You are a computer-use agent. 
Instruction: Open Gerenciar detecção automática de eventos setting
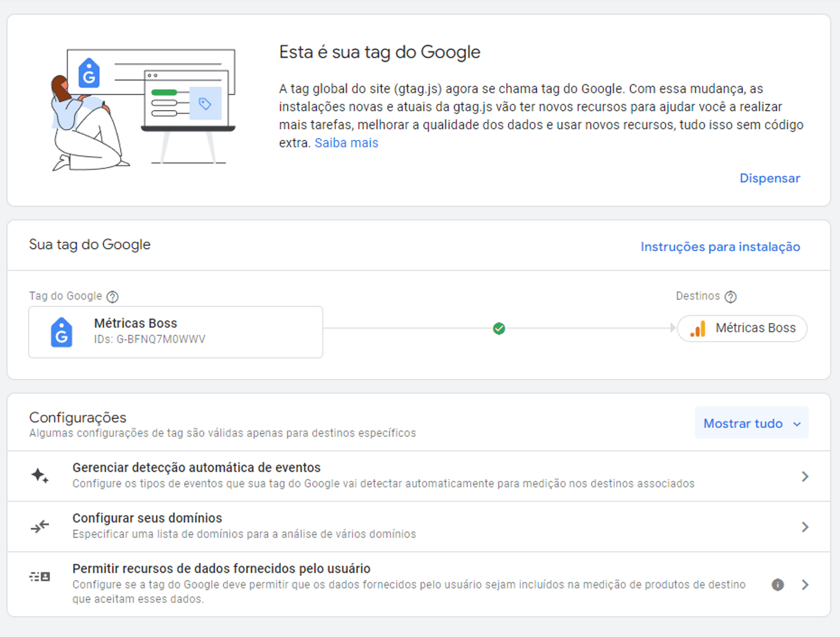tap(196, 467)
